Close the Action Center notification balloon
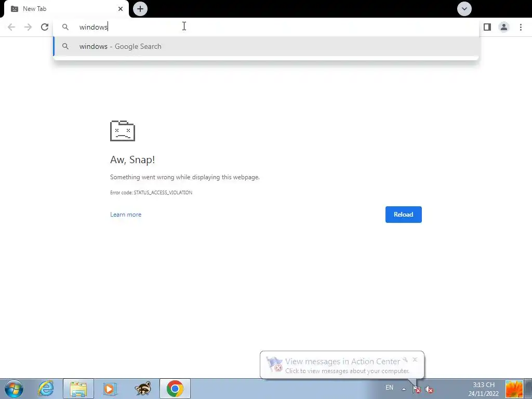Screen dimensions: 532x399 tap(415, 360)
